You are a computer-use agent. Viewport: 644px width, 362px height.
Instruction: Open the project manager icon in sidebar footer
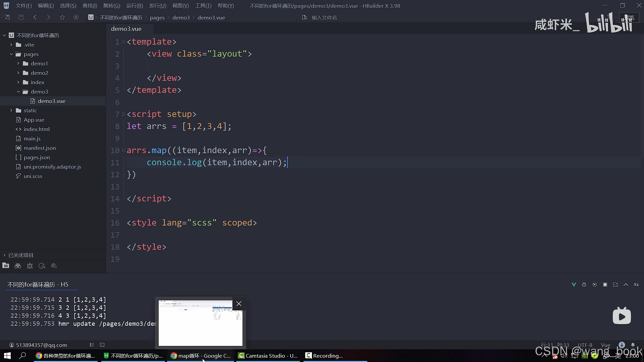(6, 266)
